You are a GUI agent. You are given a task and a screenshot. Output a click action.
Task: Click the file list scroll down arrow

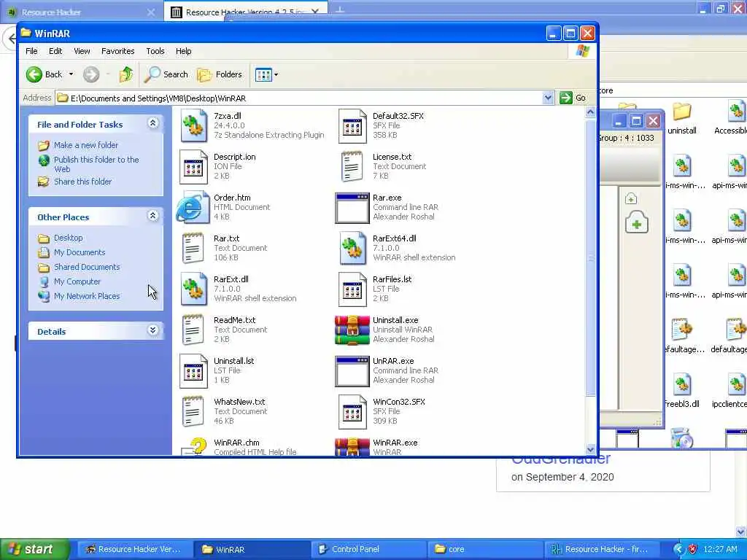[x=591, y=449]
